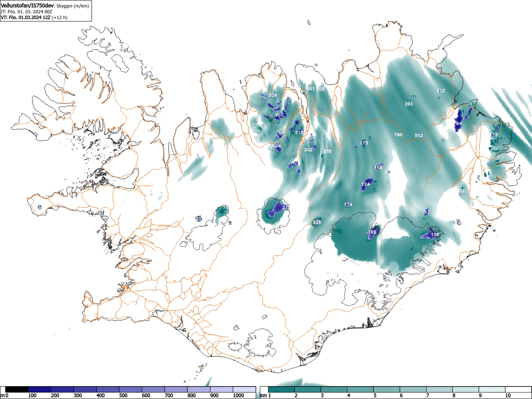
Task: Click the black 0–100 m legend swatch
Action: click(17, 389)
